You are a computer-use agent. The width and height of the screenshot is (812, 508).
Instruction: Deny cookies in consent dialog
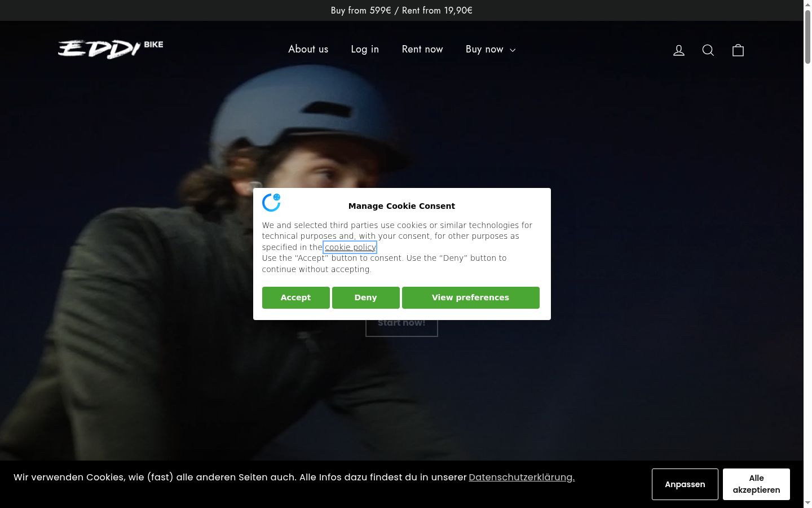[x=366, y=297]
